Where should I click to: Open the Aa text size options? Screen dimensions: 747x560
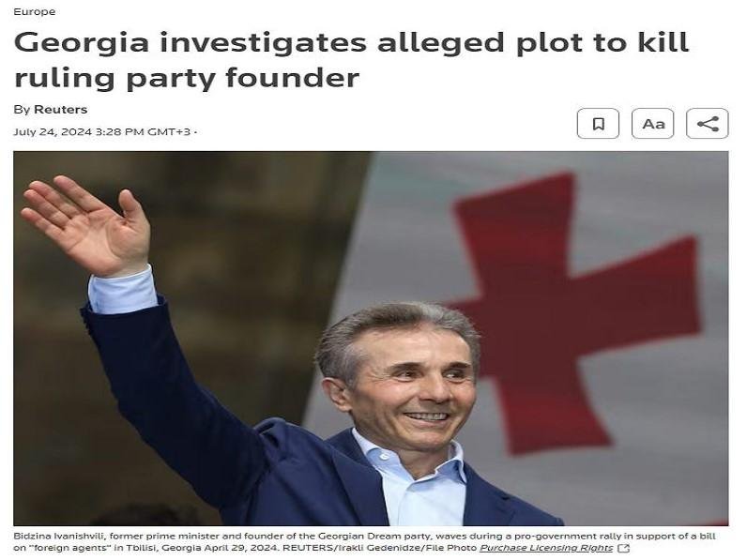tap(652, 124)
